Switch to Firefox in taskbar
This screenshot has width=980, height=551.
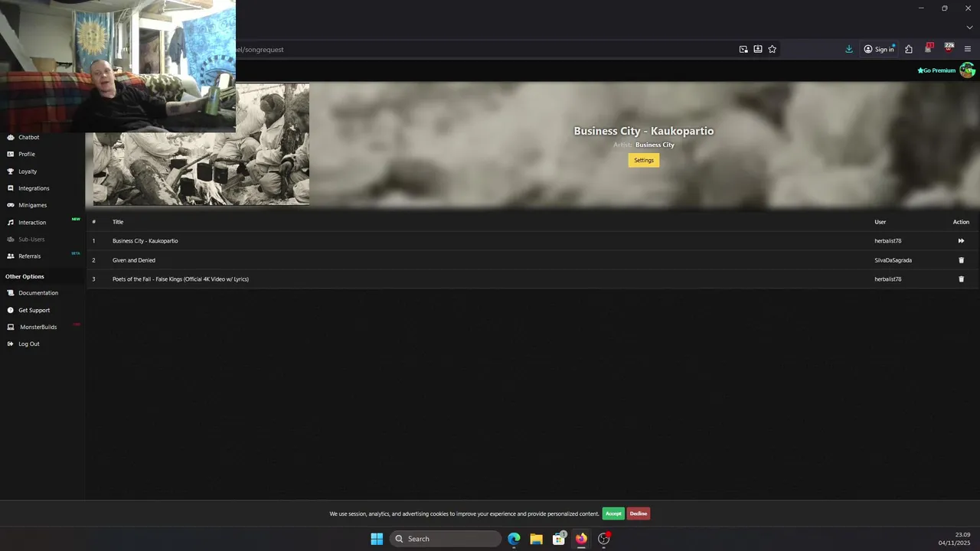581,539
